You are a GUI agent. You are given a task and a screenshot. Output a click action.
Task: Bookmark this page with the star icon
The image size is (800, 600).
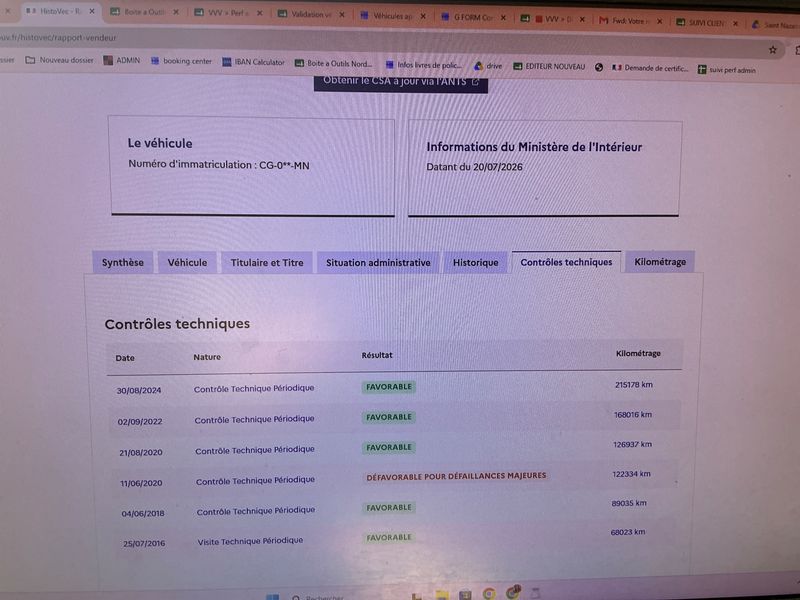point(773,50)
